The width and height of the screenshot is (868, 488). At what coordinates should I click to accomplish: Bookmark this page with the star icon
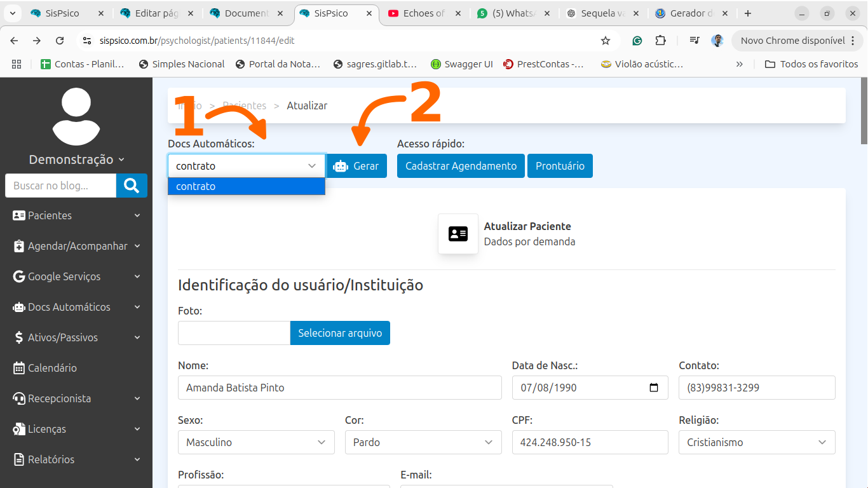[x=606, y=41]
